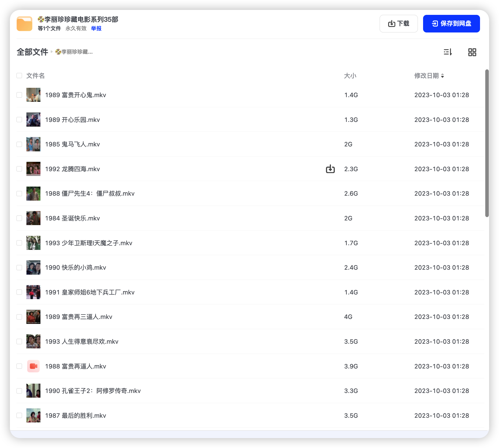The width and height of the screenshot is (499, 448).
Task: Switch to grid view layout
Action: pyautogui.click(x=472, y=52)
